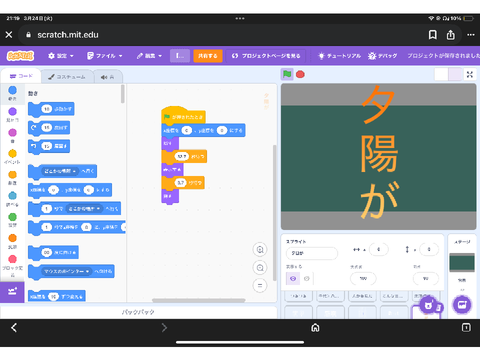This screenshot has width=480, height=360.
Task: Click the sprite name field
Action: (312, 253)
